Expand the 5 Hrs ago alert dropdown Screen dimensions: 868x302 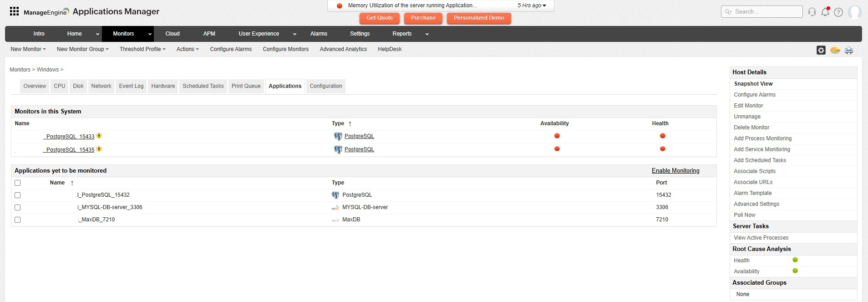(x=532, y=5)
